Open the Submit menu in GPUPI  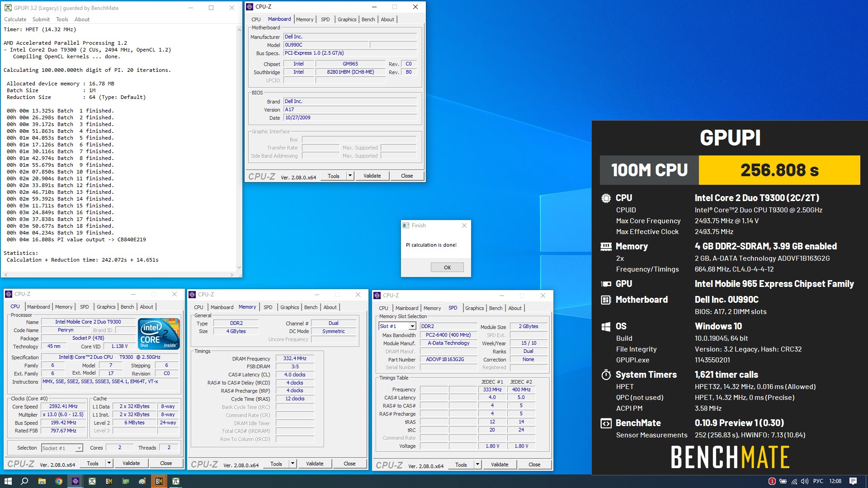[41, 19]
